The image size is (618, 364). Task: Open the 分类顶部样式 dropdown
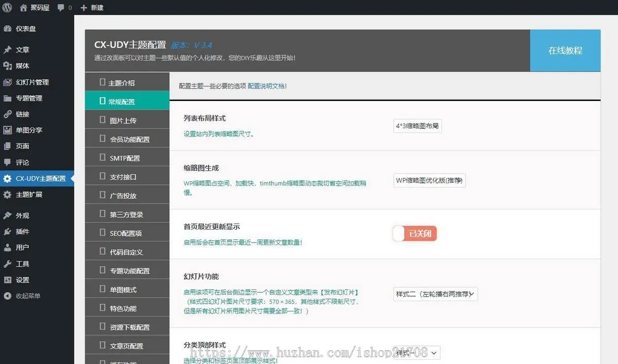[417, 353]
